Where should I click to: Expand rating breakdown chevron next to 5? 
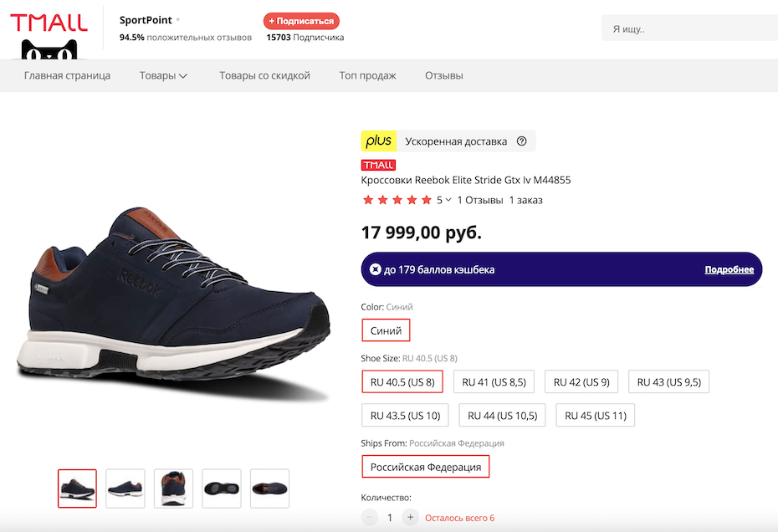(448, 200)
